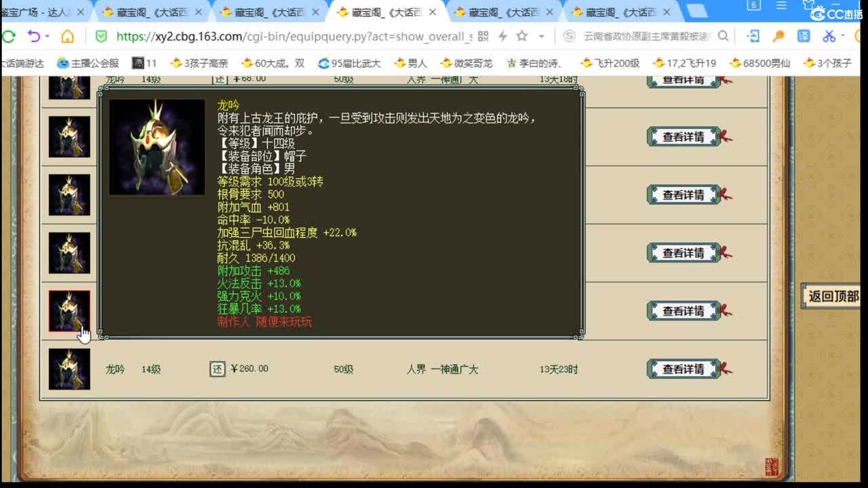Click 附加攻击 +486 green attribute
Screen dimensions: 868x488
point(254,270)
